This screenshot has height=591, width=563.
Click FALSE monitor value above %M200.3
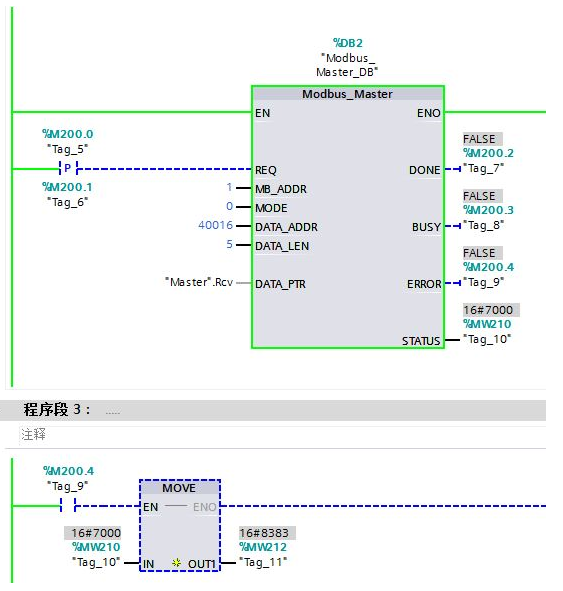tap(482, 196)
